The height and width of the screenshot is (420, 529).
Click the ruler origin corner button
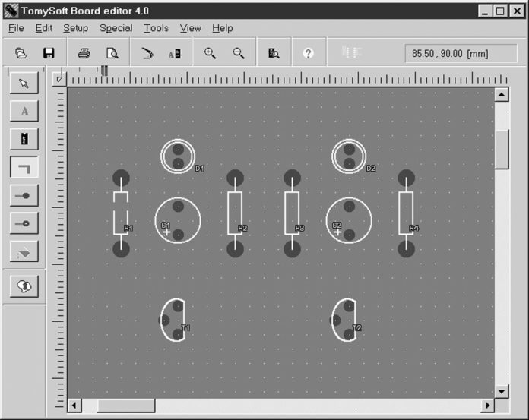(59, 79)
